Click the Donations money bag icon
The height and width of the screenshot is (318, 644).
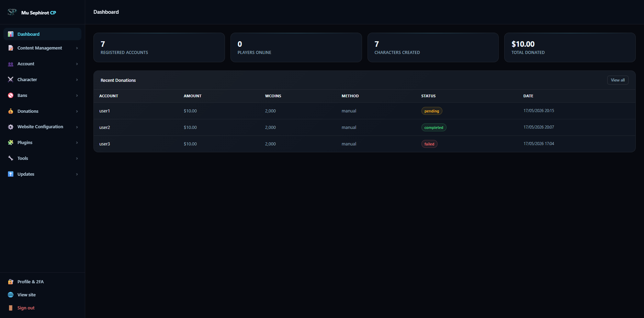[11, 111]
